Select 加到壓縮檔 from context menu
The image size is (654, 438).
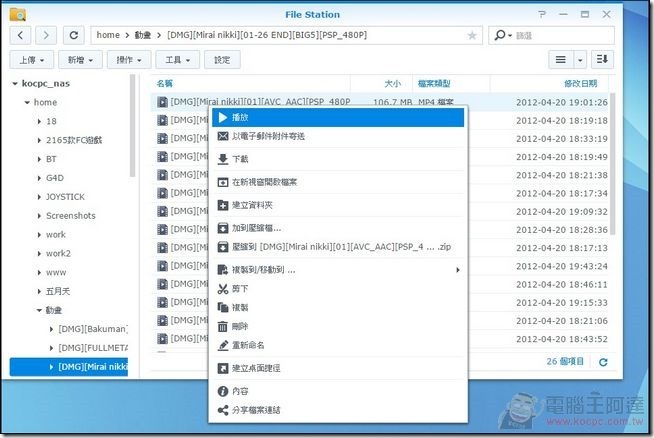pyautogui.click(x=254, y=228)
